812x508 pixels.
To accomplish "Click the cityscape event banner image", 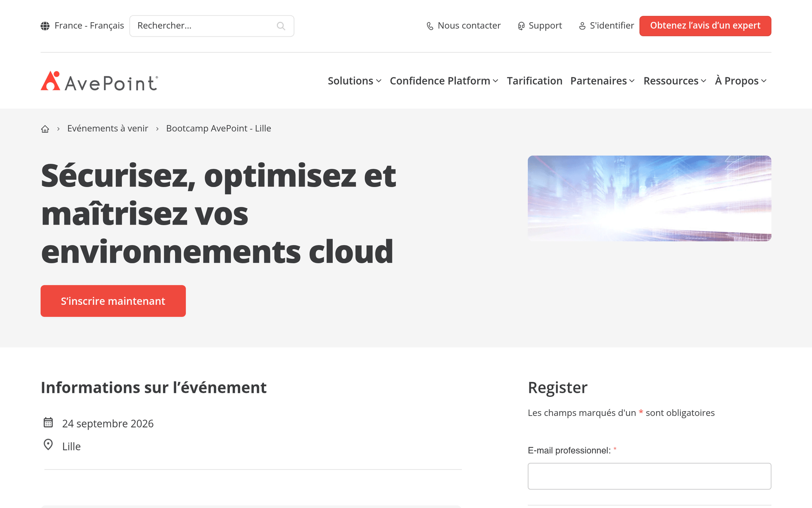I will click(x=649, y=198).
